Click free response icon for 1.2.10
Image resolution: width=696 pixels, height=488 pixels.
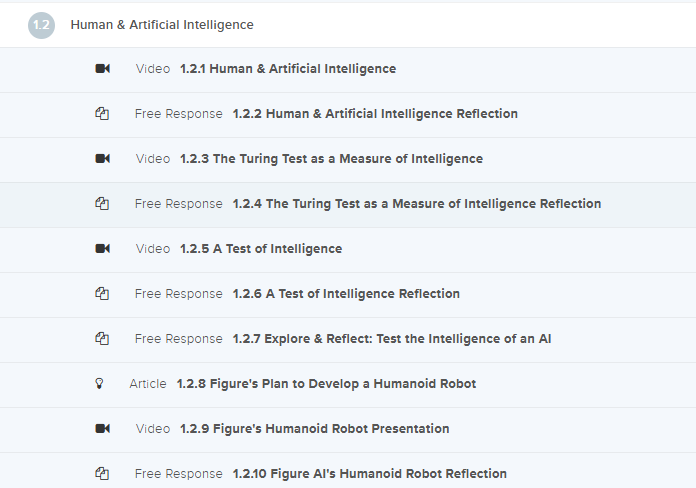point(102,474)
